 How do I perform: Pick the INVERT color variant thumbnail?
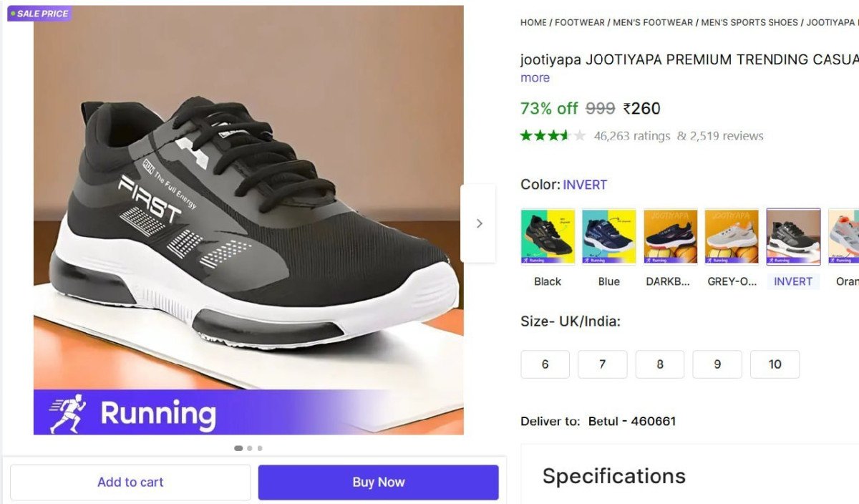click(793, 237)
